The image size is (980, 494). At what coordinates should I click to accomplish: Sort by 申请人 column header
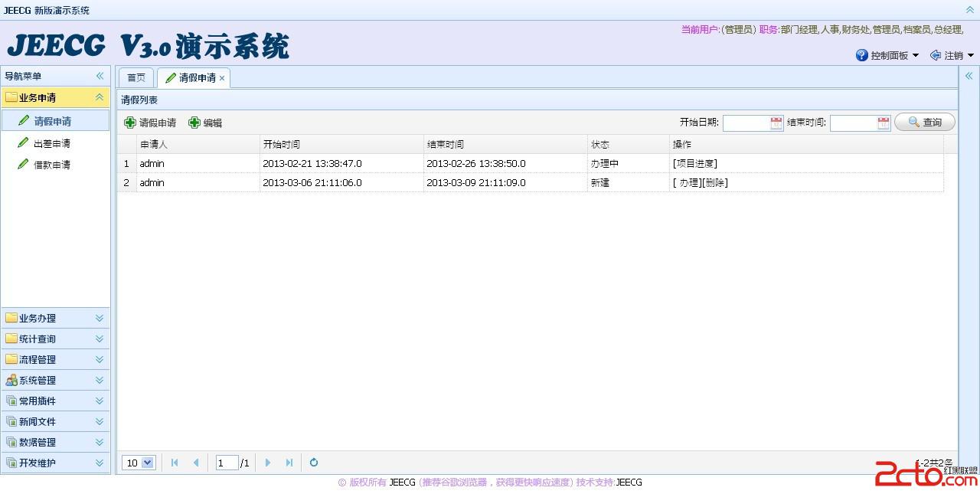click(x=198, y=144)
